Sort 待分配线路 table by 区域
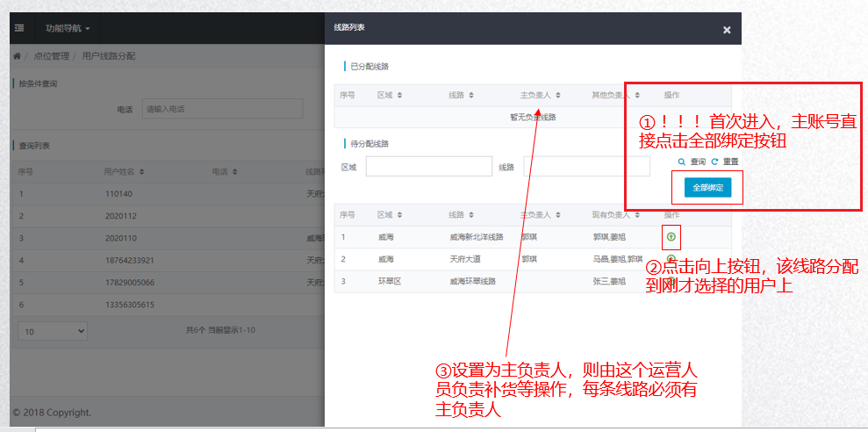 tap(399, 215)
